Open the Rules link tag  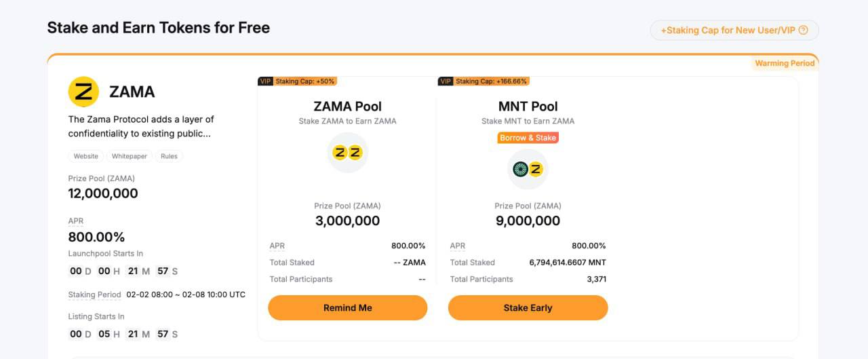(169, 156)
